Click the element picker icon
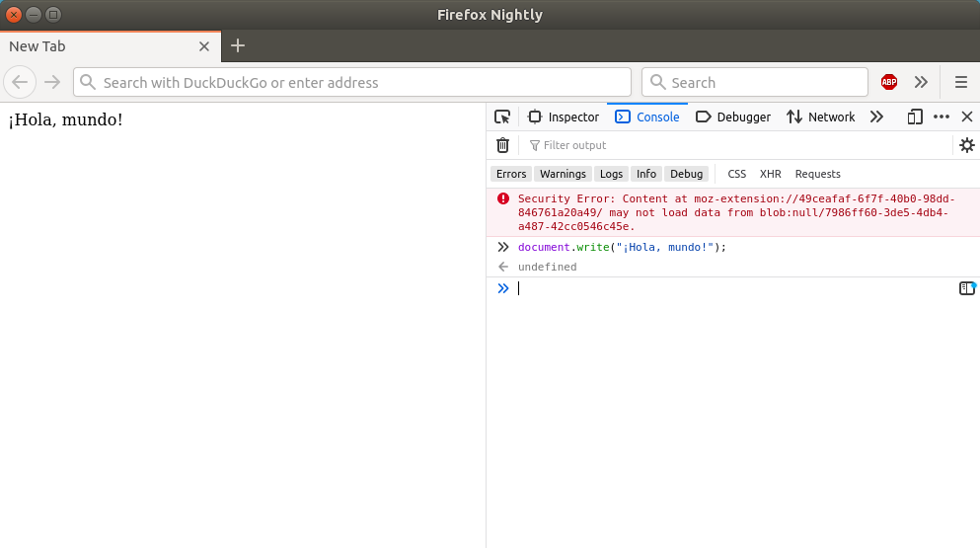The width and height of the screenshot is (980, 548). click(502, 117)
